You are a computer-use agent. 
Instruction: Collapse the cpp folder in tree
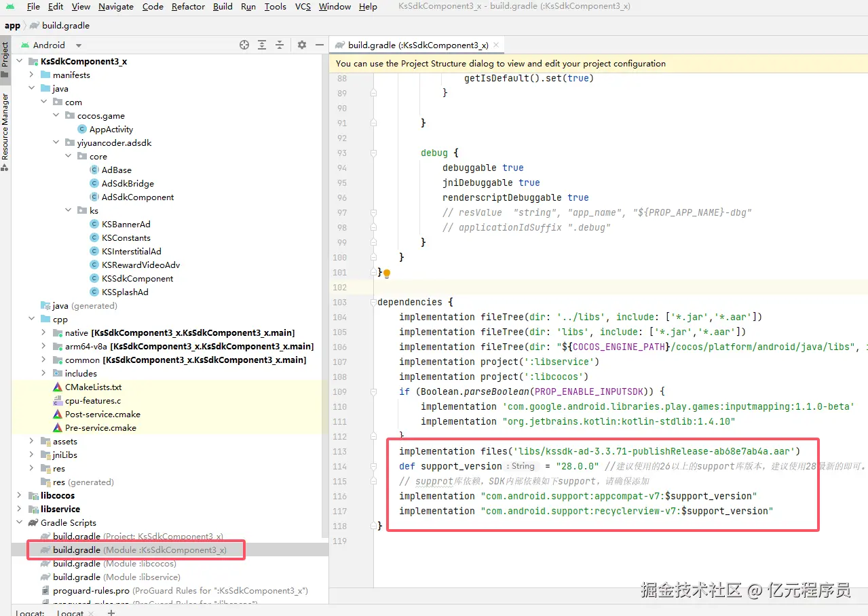tap(31, 319)
